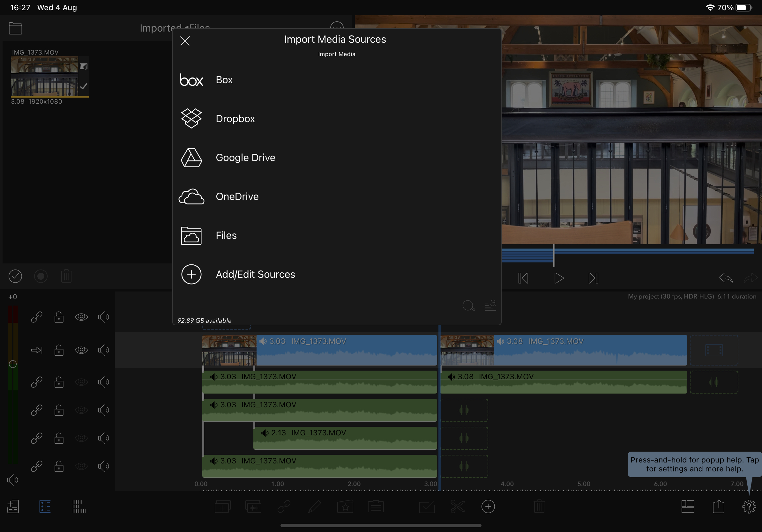Redo the last action

tap(751, 278)
